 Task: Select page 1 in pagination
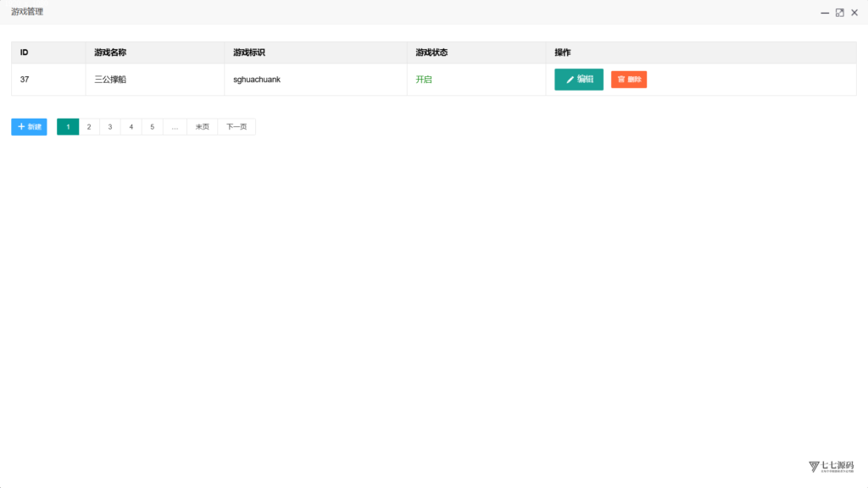(68, 127)
